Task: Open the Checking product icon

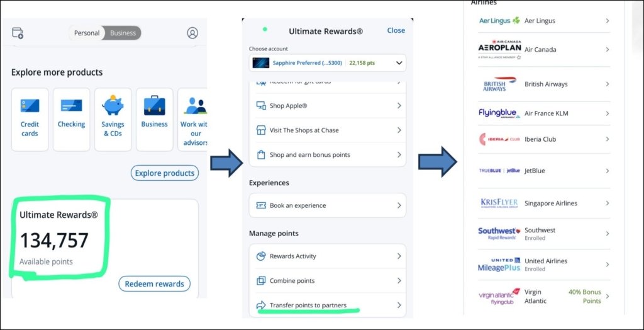Action: 71,106
